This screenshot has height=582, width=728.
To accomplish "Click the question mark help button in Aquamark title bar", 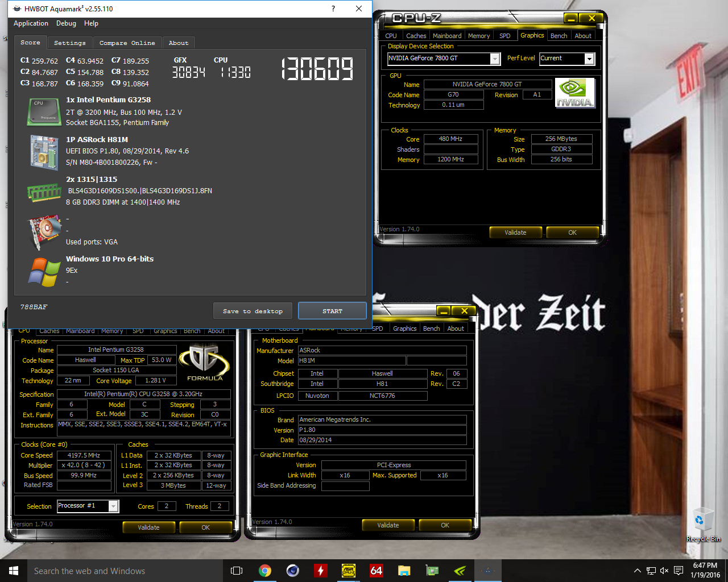I will pos(333,9).
